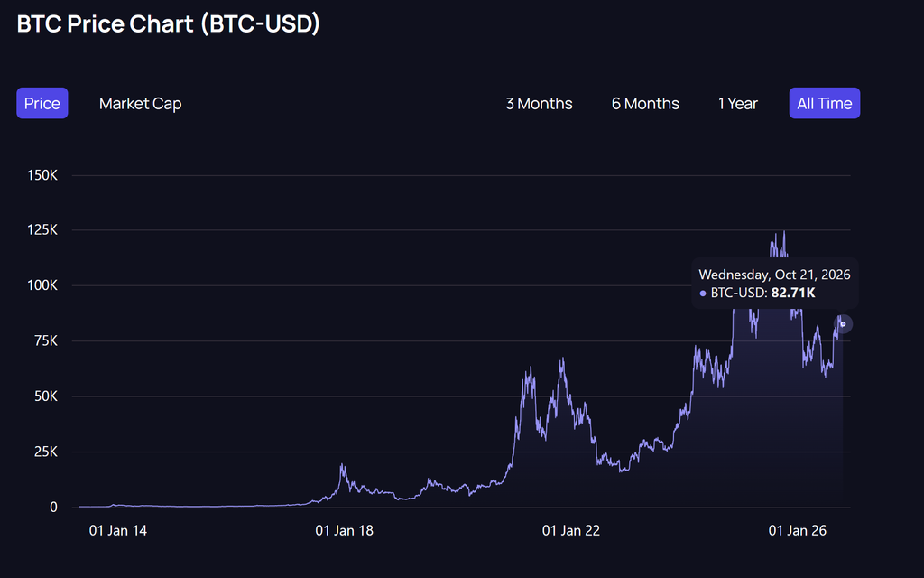The width and height of the screenshot is (924, 578).
Task: Click the highlighted data point marker on chart
Action: (x=844, y=324)
